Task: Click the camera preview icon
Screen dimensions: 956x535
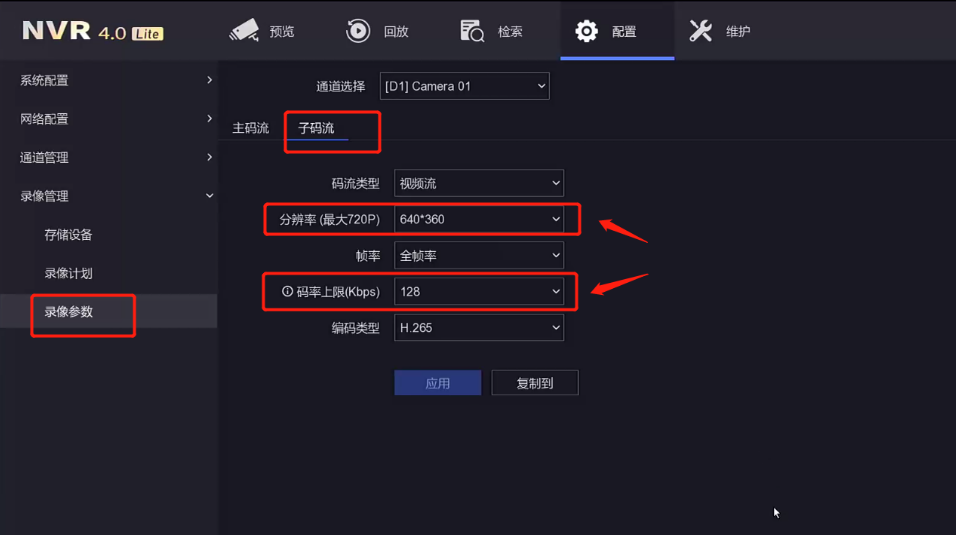Action: click(244, 31)
